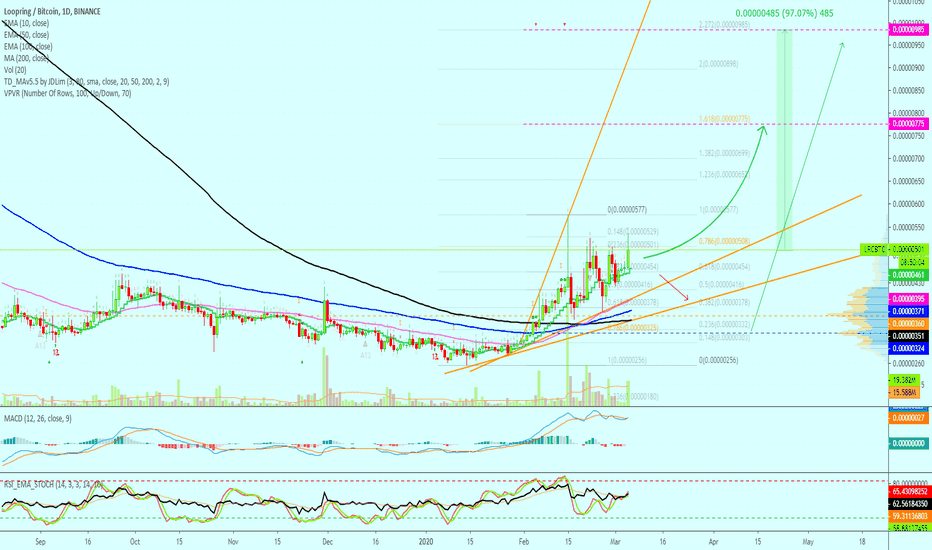The image size is (932, 550).
Task: Click the 08:50:04 countdown label
Action: (911, 262)
